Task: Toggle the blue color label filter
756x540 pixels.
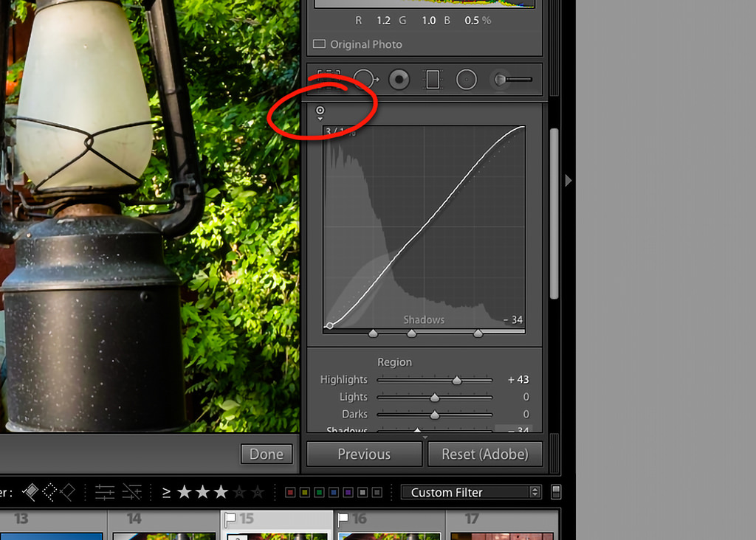Action: 334,492
